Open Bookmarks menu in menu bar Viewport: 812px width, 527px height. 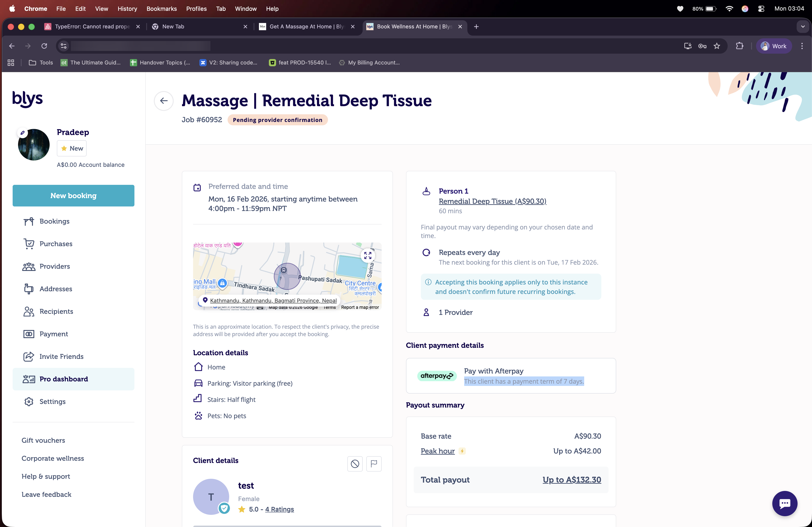[161, 9]
